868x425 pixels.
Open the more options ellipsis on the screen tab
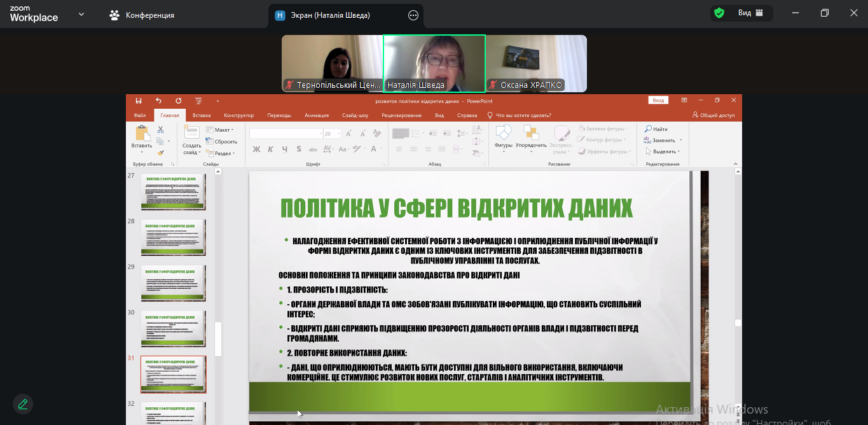(413, 15)
